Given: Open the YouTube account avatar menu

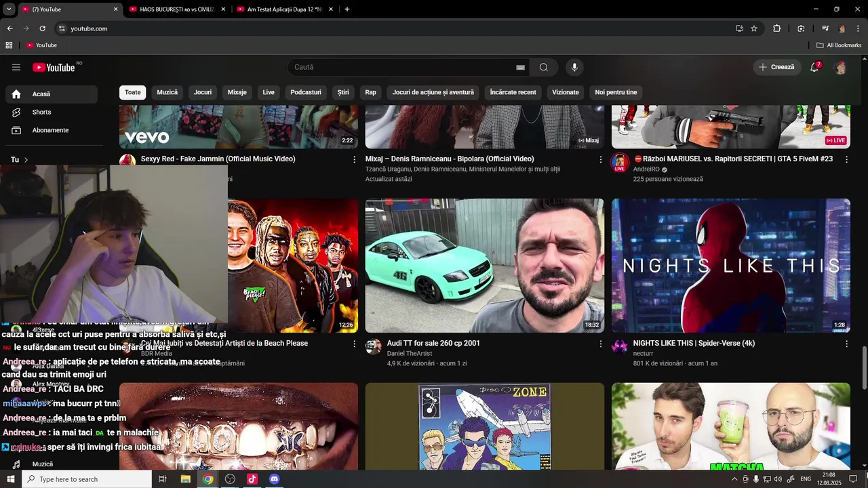Looking at the screenshot, I should [841, 67].
